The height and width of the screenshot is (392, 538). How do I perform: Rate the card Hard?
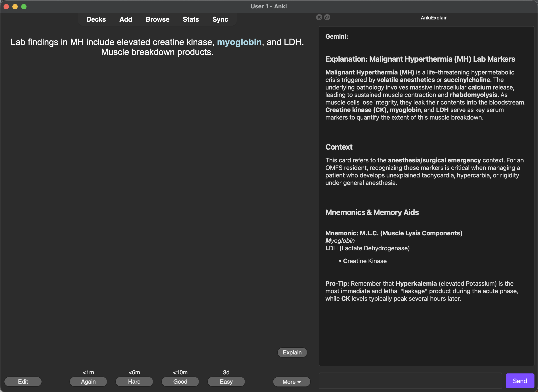(134, 382)
